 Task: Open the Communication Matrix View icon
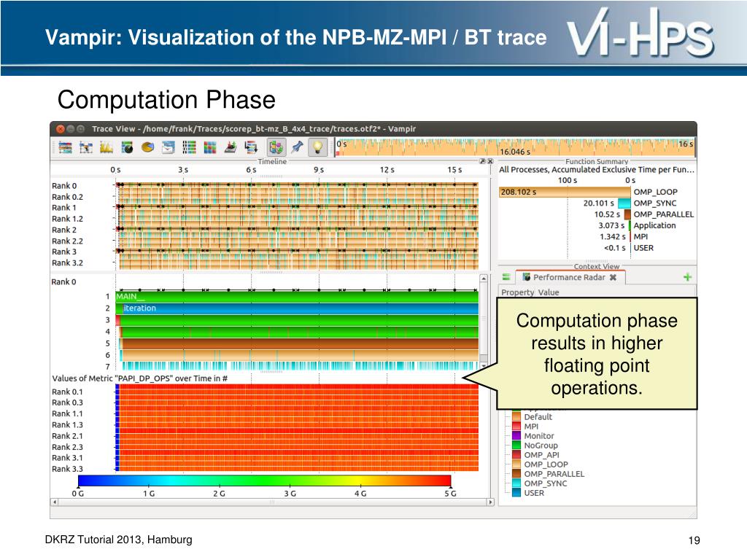209,147
